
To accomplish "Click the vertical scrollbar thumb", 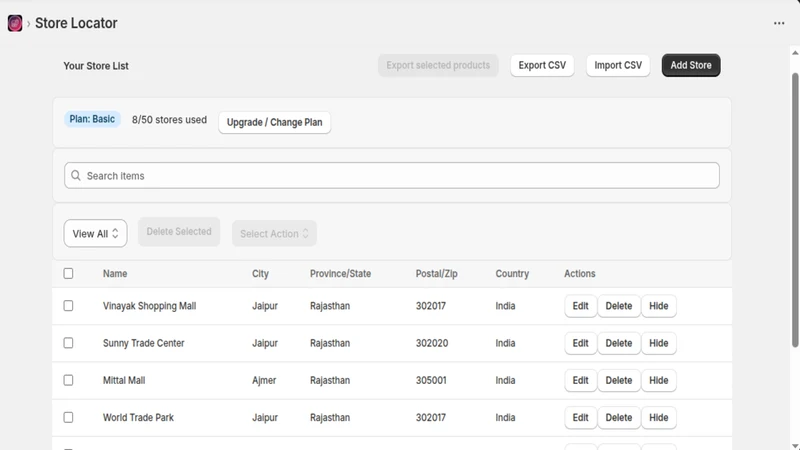I will [795, 210].
